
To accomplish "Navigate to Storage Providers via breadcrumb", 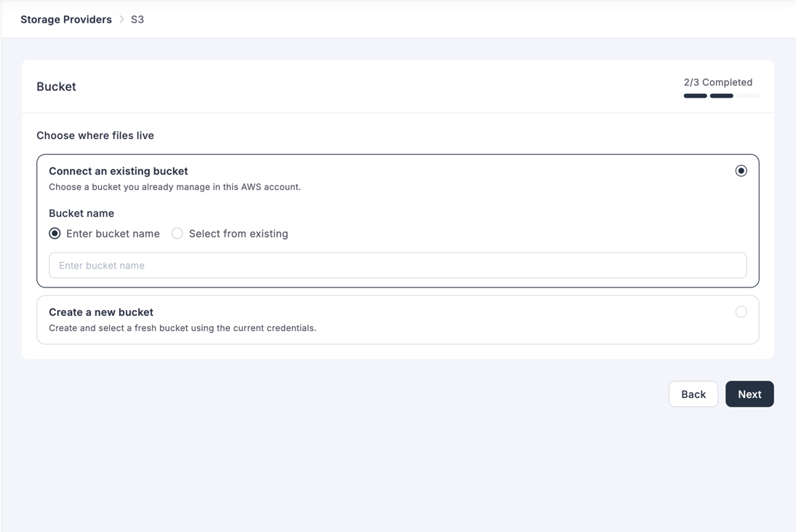I will coord(66,19).
